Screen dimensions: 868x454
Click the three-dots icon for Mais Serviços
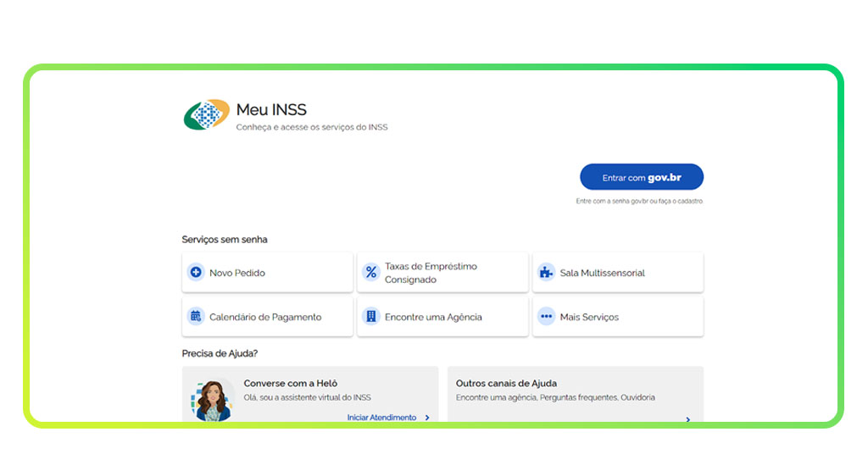[546, 316]
